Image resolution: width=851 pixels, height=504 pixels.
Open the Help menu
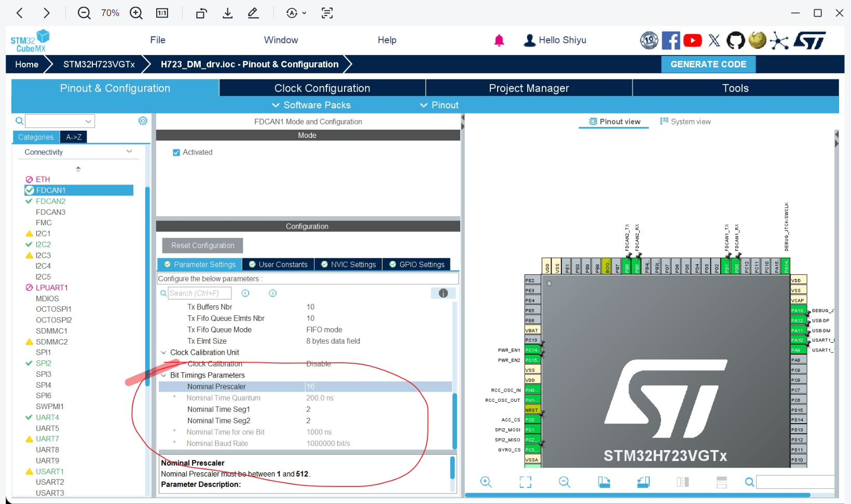[387, 40]
